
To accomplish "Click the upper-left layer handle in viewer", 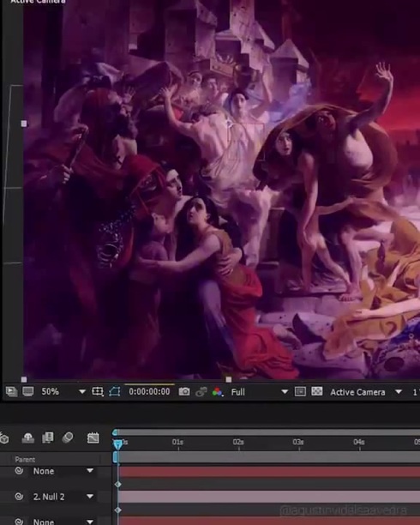I will pyautogui.click(x=24, y=124).
